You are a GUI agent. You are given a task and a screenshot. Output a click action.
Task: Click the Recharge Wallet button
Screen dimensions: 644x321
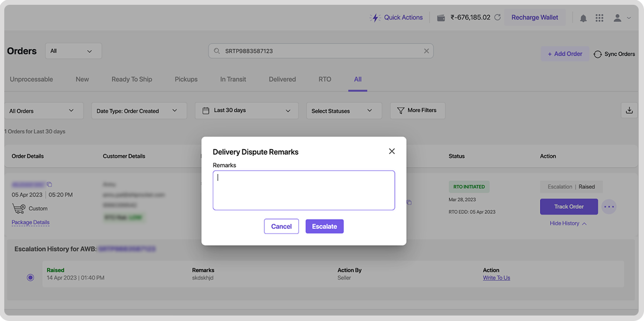coord(535,18)
